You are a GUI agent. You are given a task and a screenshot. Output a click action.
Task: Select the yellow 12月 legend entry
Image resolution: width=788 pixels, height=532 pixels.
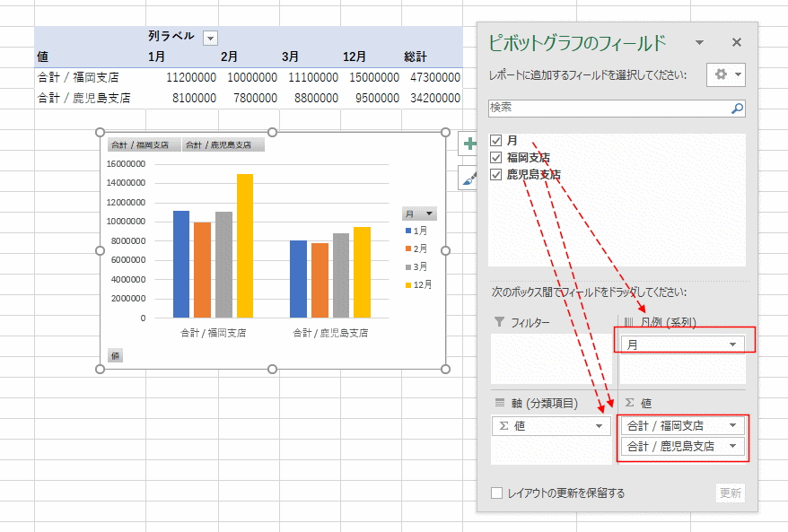coord(418,284)
